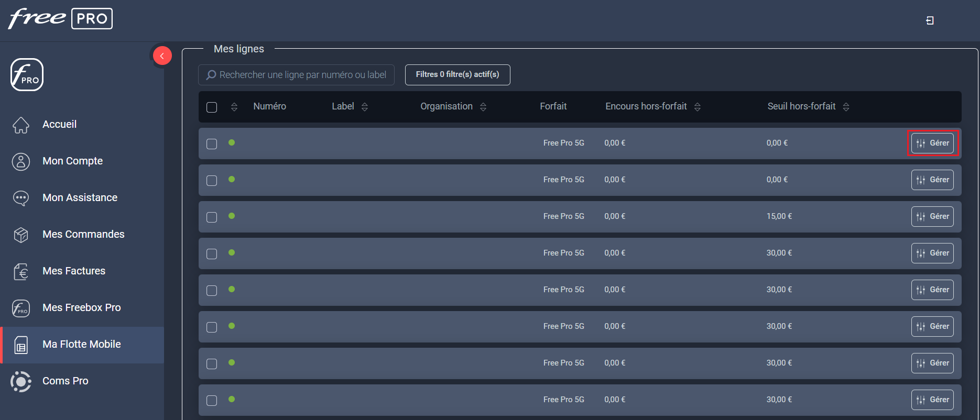Click the logout icon in top bar
The width and height of the screenshot is (980, 420).
click(930, 20)
